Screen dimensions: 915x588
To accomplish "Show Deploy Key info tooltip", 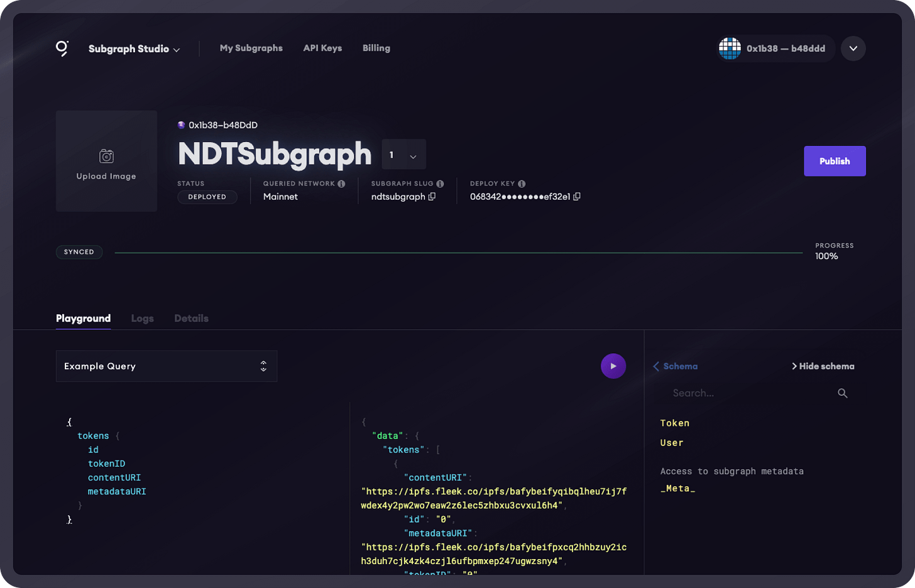I will pos(522,183).
